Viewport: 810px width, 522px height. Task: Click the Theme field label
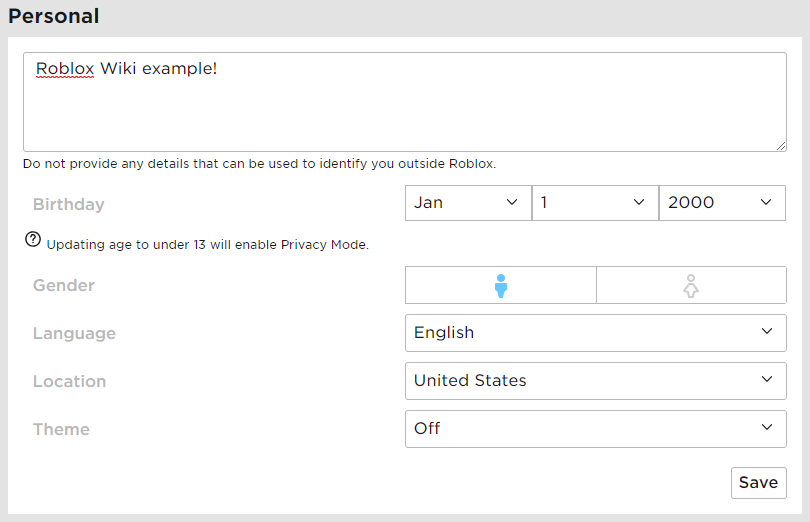point(61,430)
